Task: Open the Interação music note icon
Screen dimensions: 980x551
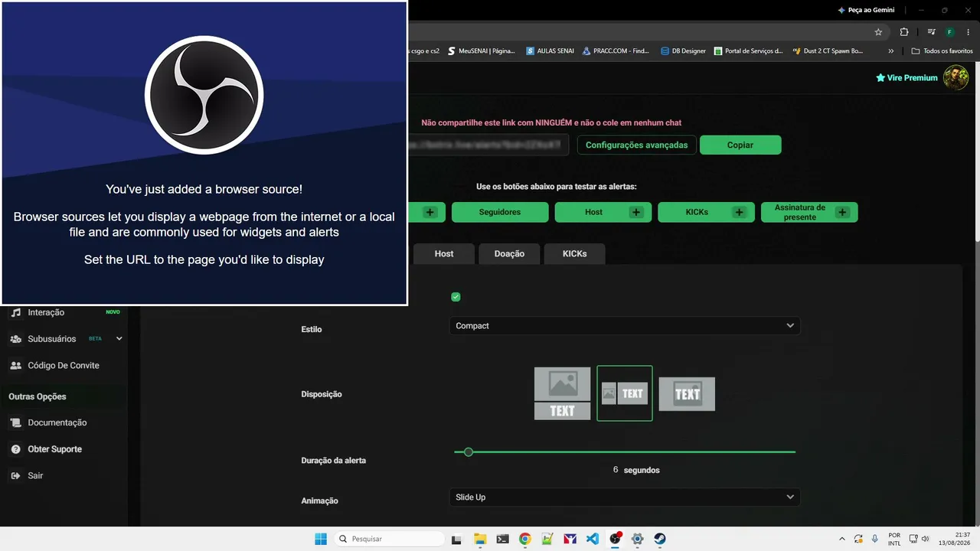Action: click(x=15, y=312)
